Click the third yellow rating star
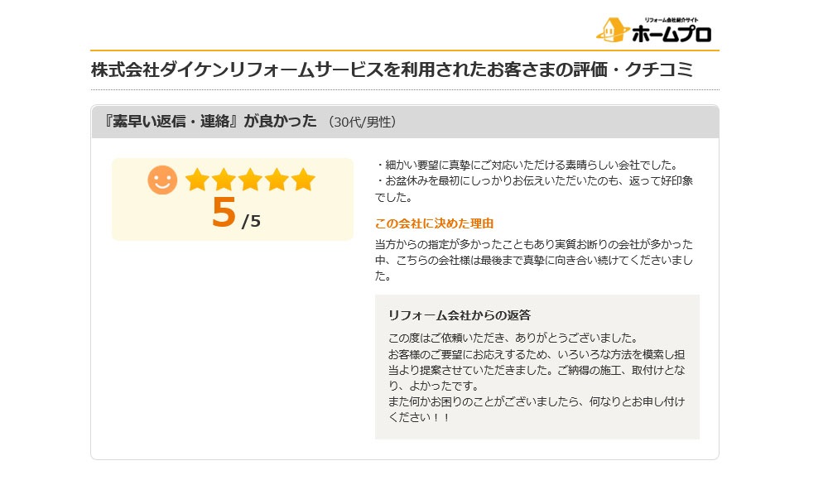 tap(250, 180)
